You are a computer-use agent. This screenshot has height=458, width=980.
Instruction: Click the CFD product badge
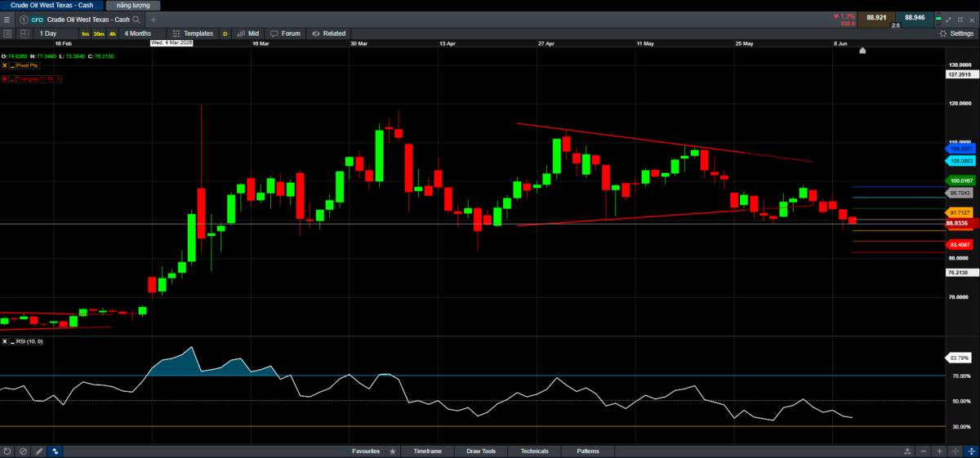point(38,19)
